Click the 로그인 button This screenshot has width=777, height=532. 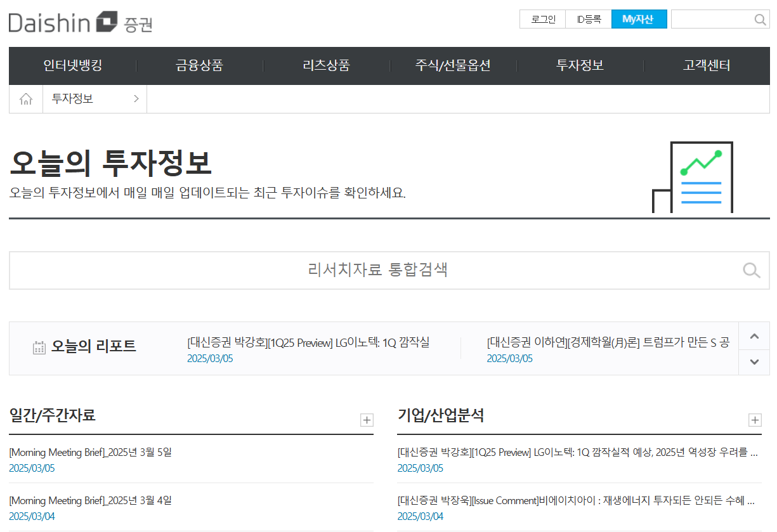pos(542,19)
